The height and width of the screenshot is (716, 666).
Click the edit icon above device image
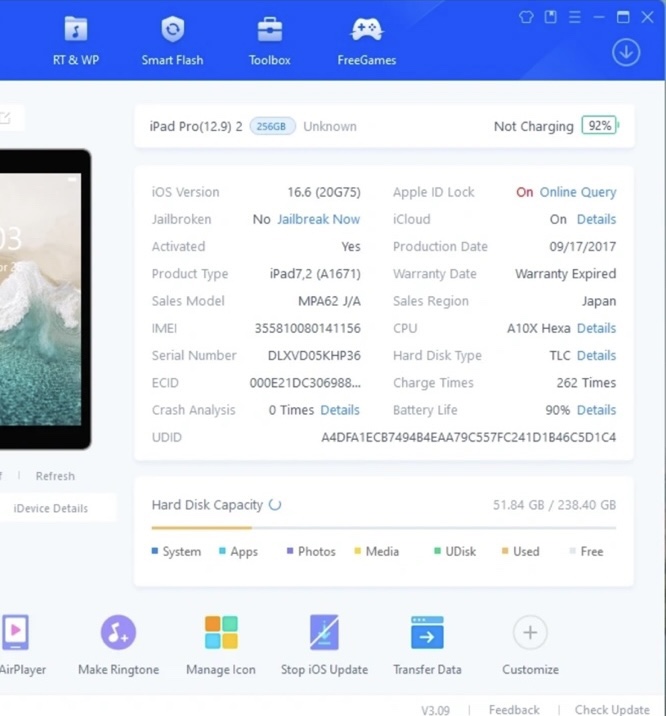tap(5, 117)
